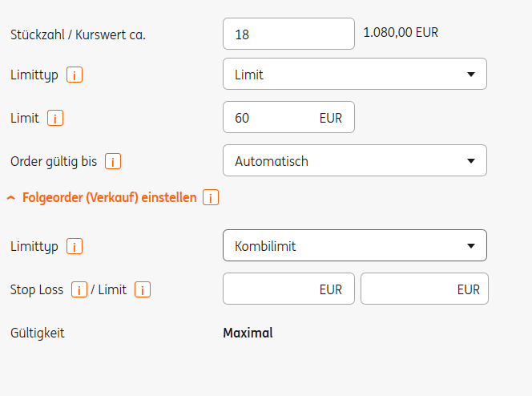The image size is (532, 396).
Task: Click the Stop Loss info icon
Action: [x=79, y=290]
